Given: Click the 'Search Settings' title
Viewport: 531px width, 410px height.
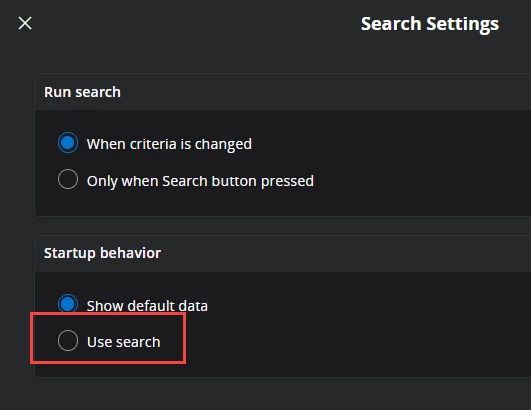Looking at the screenshot, I should point(430,24).
